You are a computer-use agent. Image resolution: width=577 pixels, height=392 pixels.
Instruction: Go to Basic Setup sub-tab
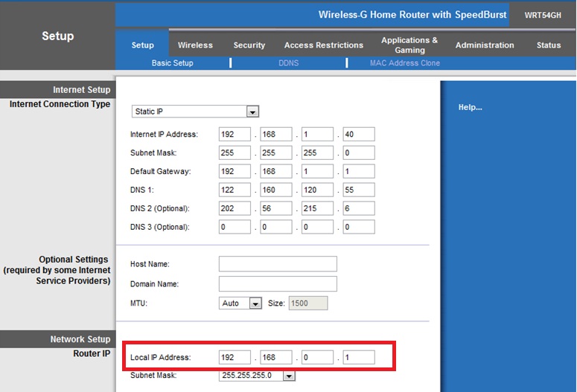pos(172,63)
